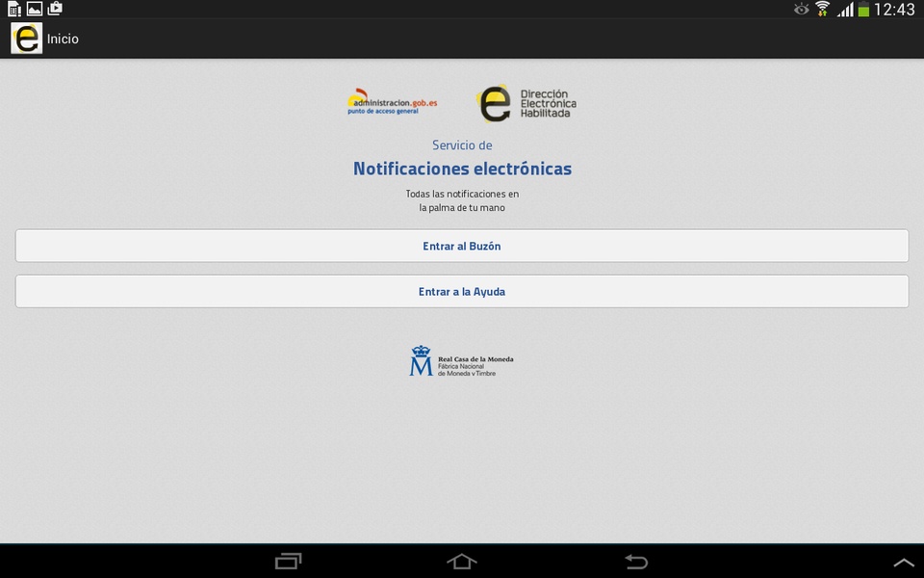Viewport: 924px width, 578px height.
Task: Tap the administracion.gob.es logo
Action: [x=393, y=102]
